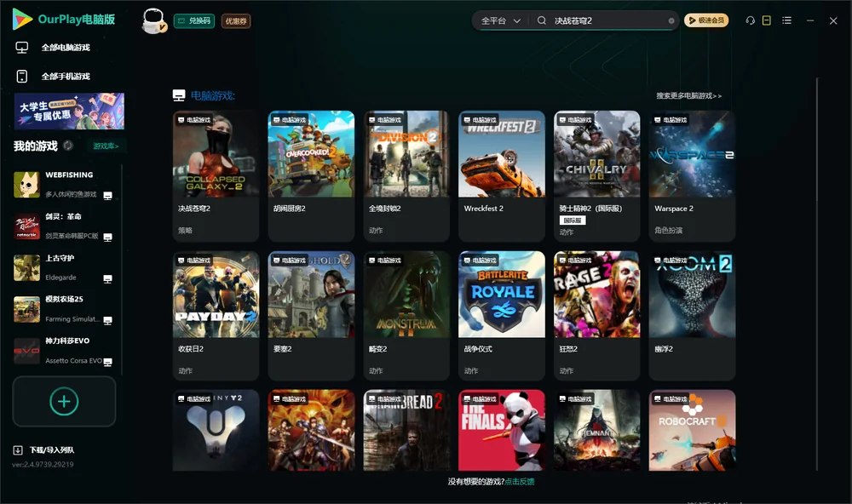Open 收获日2 Payday game card
Screen dimensions: 852x504
(216, 316)
